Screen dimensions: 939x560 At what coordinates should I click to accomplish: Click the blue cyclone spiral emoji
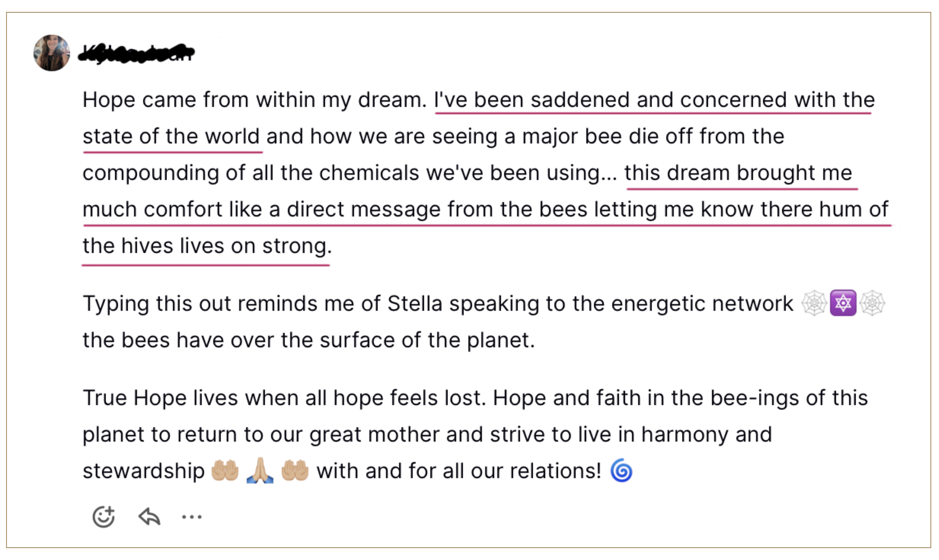[x=621, y=470]
